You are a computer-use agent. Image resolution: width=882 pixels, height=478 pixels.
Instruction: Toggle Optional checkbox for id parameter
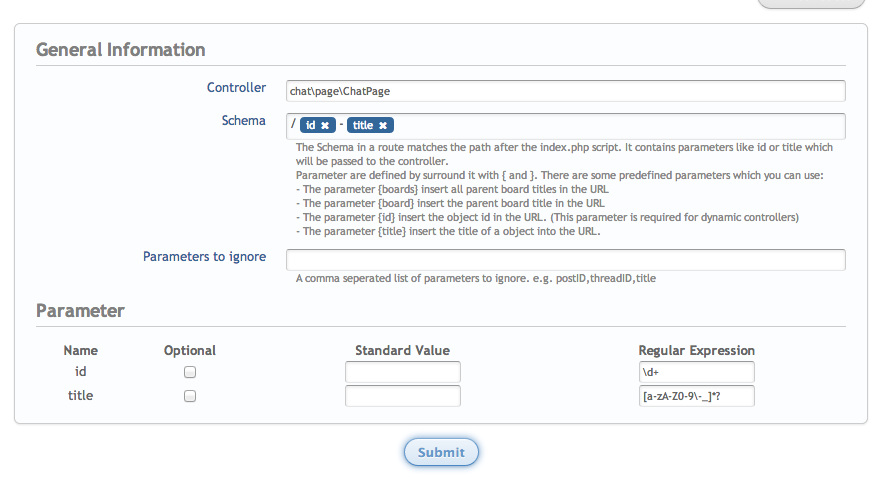190,372
